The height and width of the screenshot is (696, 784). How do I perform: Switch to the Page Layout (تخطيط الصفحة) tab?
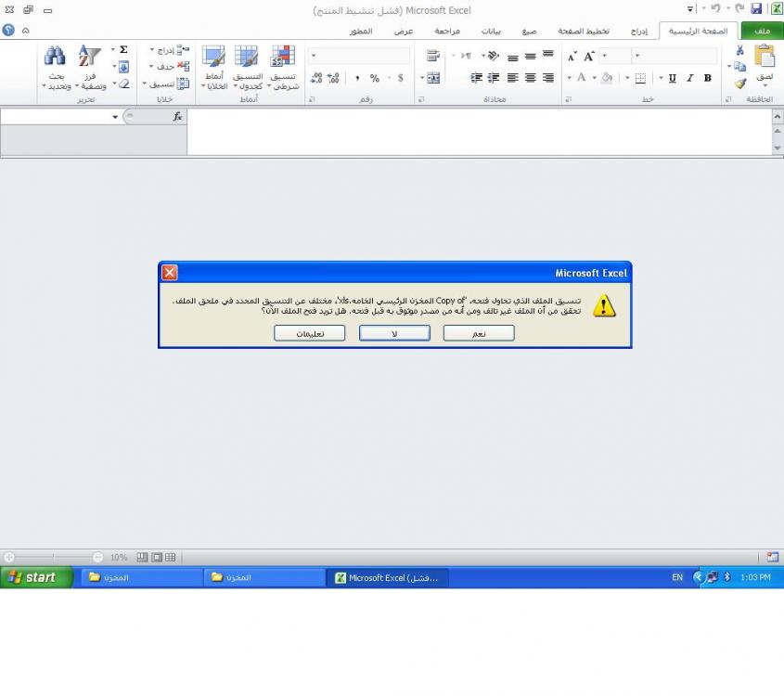[584, 31]
